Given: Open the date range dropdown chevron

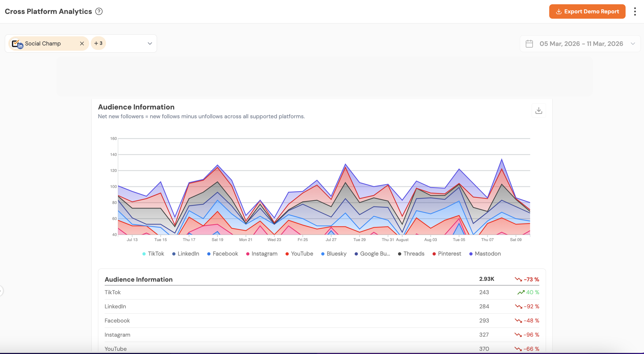Looking at the screenshot, I should point(633,44).
